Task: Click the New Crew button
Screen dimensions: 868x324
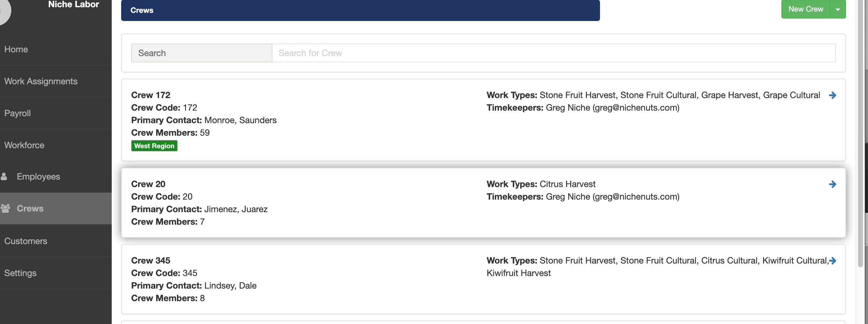Action: tap(806, 9)
